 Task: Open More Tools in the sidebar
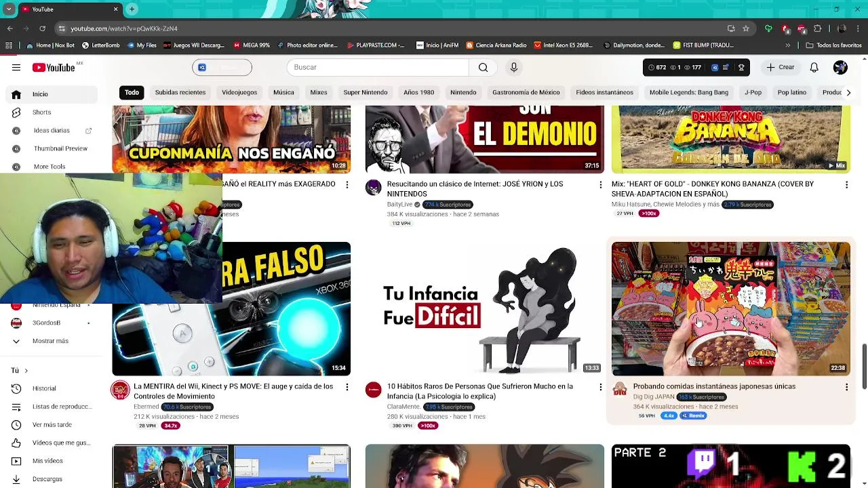(x=50, y=167)
